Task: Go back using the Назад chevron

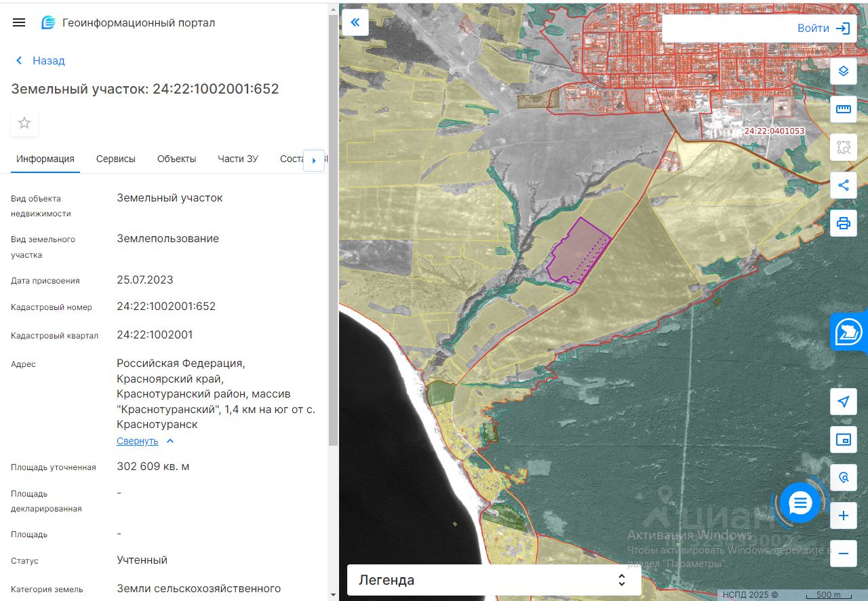Action: [x=19, y=60]
